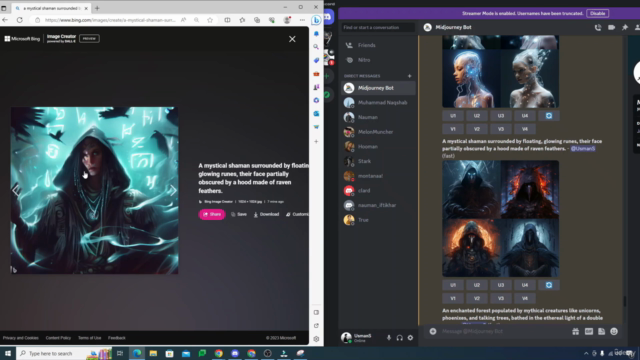Open File Explorer from the taskbar
The height and width of the screenshot is (360, 640).
pos(153,353)
